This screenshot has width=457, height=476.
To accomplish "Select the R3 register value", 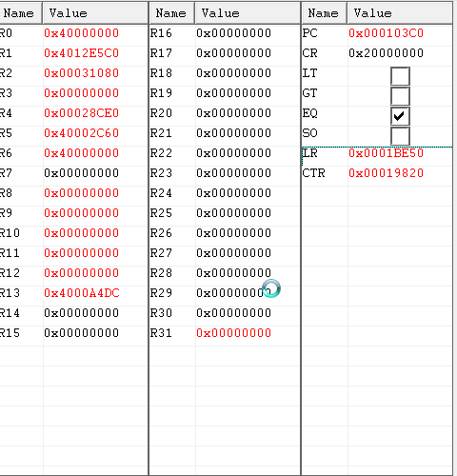I will [82, 93].
